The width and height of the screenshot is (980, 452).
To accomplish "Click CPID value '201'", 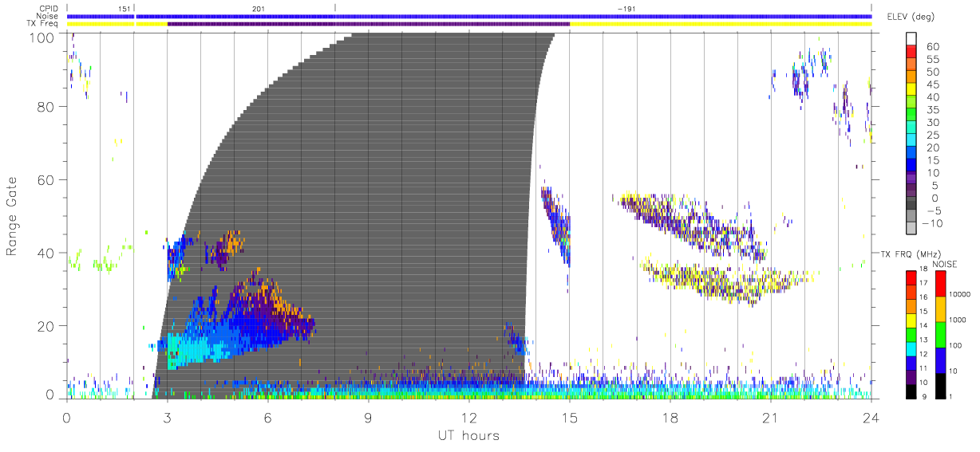I will [258, 8].
